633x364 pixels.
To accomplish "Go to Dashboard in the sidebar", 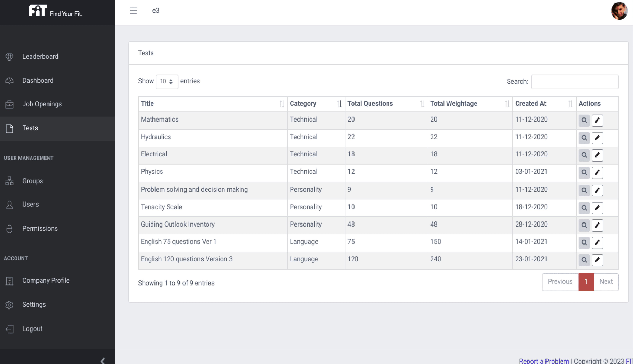I will 57,81.
